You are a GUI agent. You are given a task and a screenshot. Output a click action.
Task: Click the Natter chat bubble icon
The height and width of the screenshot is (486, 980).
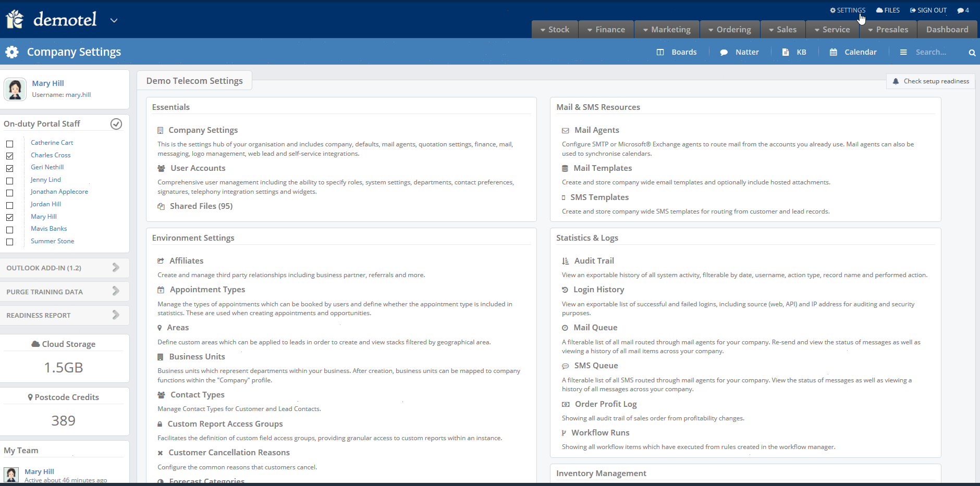(724, 53)
